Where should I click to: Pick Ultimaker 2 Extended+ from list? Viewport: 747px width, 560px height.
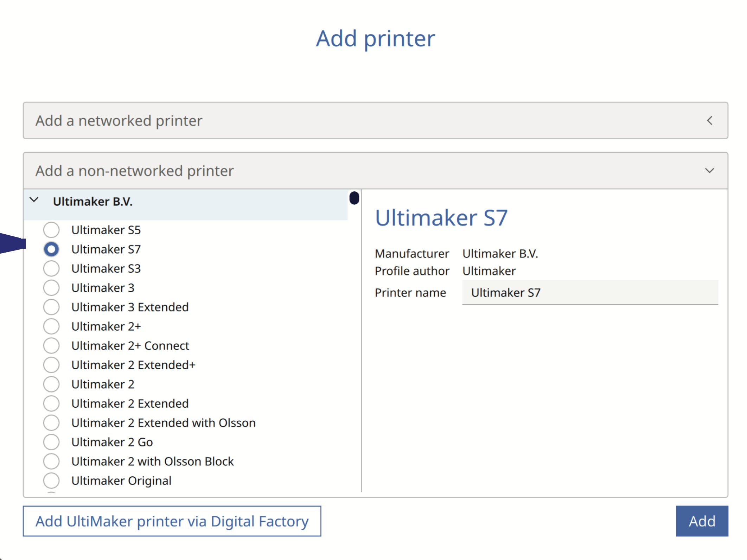[x=51, y=365]
